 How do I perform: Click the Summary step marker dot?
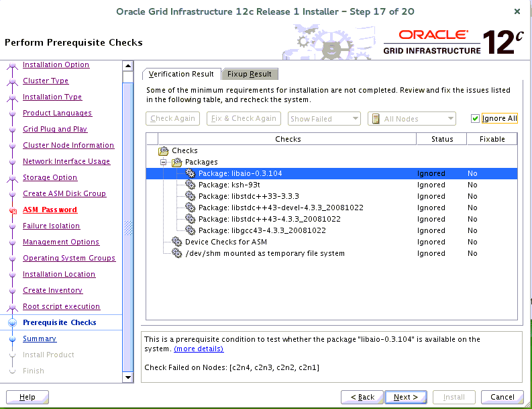(x=13, y=339)
